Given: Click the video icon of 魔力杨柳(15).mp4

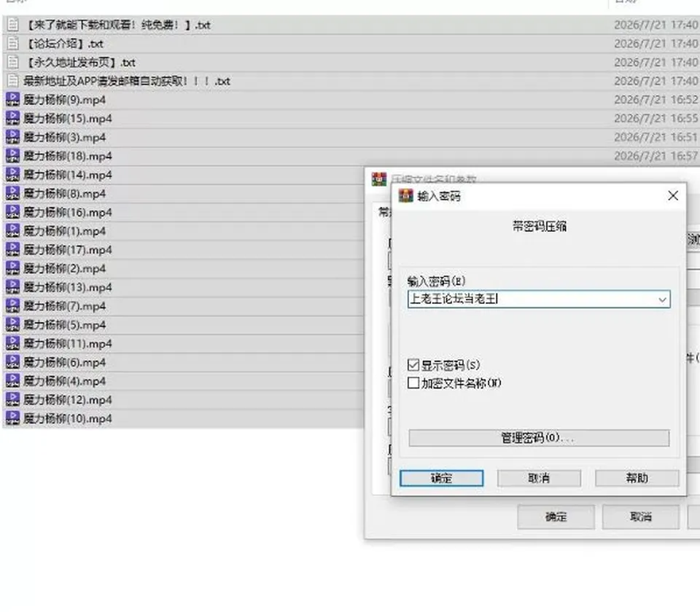Looking at the screenshot, I should click(12, 118).
